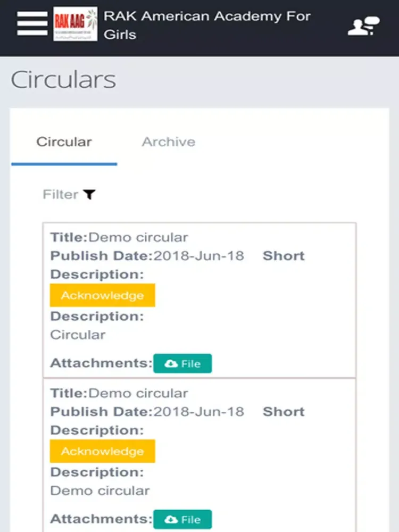Image resolution: width=399 pixels, height=532 pixels.
Task: Switch to the Archive tab
Action: (x=169, y=142)
